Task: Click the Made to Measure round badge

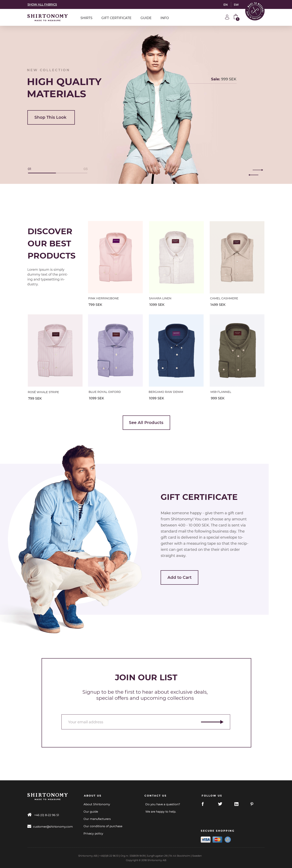Action: pos(255,11)
